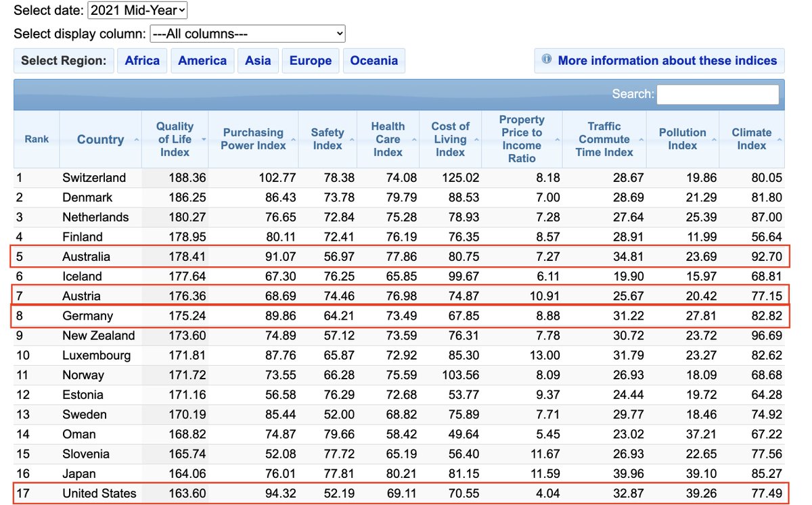
Task: Sort table by Rank column
Action: tap(37, 139)
